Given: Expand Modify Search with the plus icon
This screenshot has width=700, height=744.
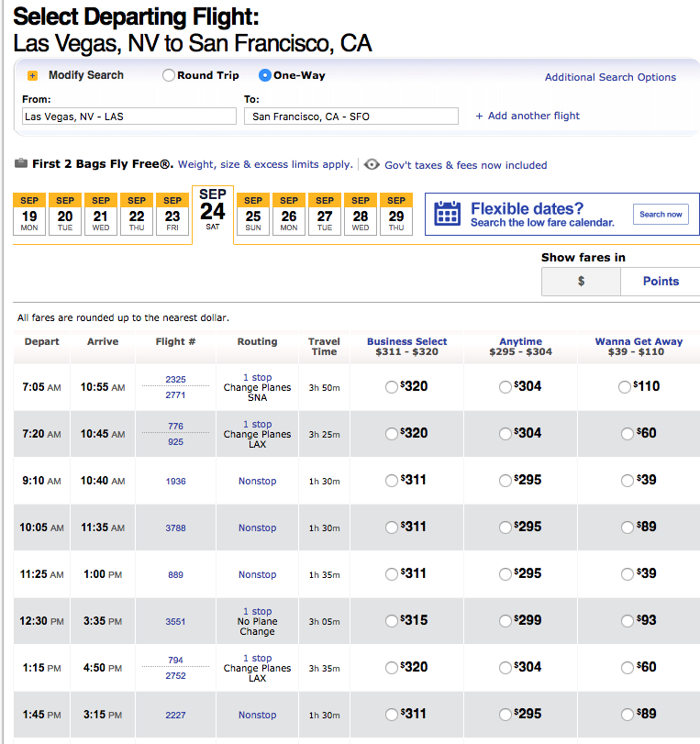Looking at the screenshot, I should [x=32, y=76].
